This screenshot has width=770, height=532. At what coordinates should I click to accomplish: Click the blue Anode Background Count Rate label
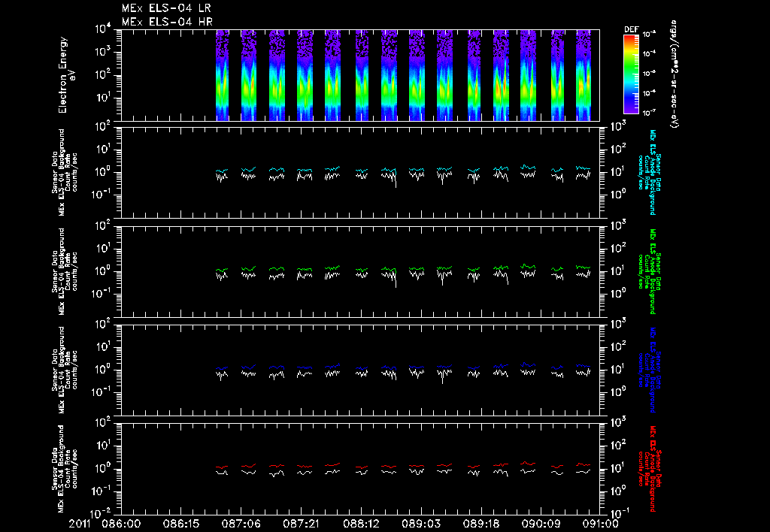[x=648, y=370]
